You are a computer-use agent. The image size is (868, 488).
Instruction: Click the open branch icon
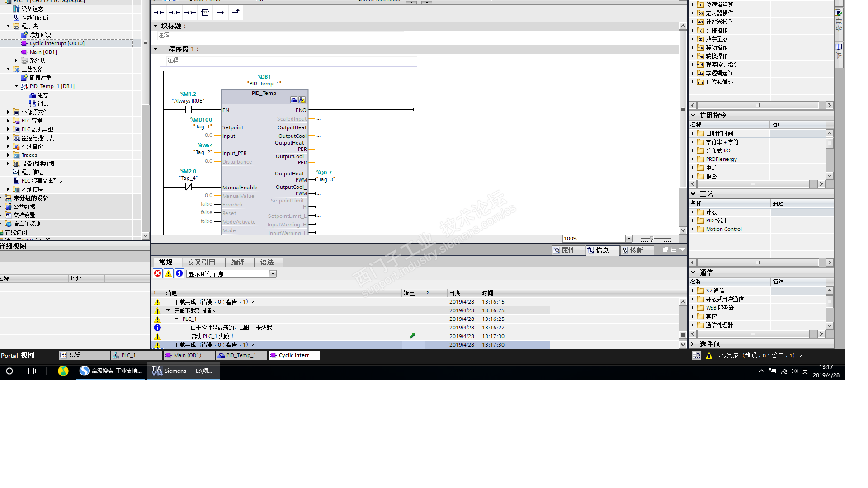pos(220,13)
